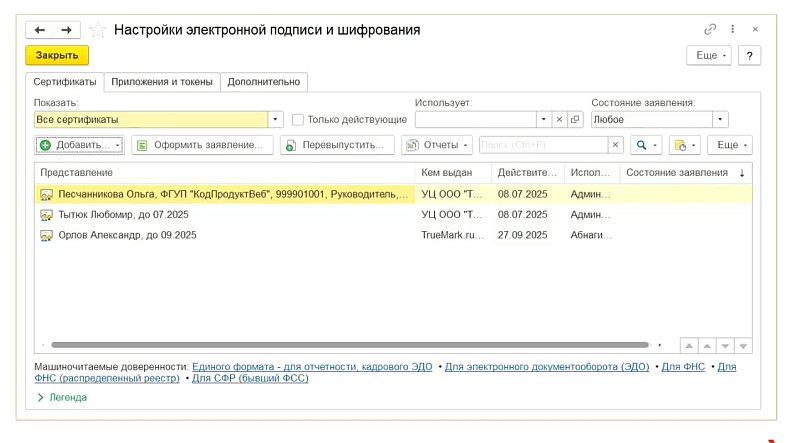Open the Использует dropdown arrow

[544, 119]
